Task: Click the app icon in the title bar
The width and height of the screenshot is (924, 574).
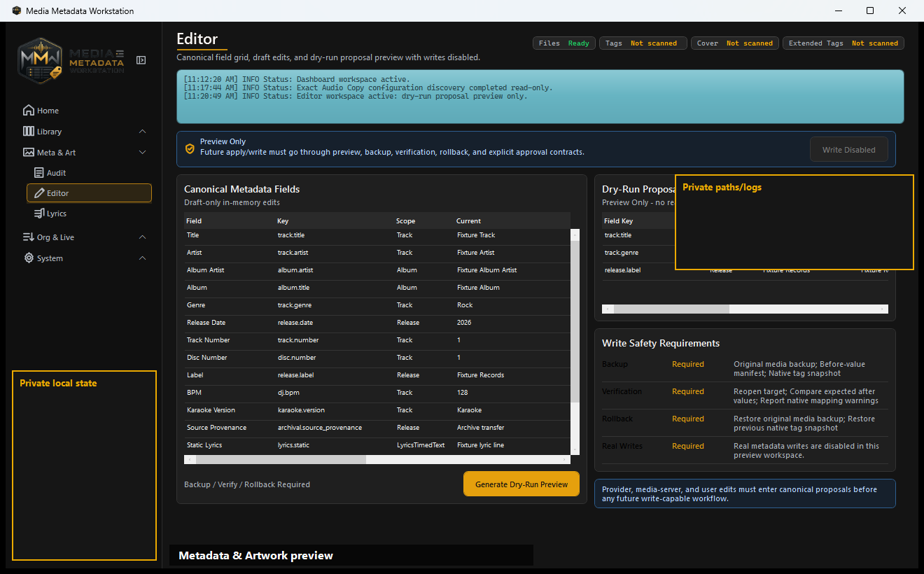Action: tap(17, 10)
